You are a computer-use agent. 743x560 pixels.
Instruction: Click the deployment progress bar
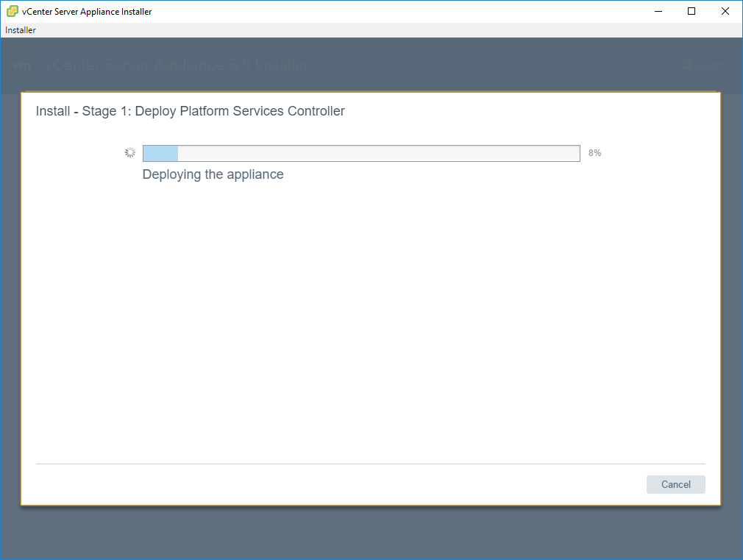click(361, 152)
